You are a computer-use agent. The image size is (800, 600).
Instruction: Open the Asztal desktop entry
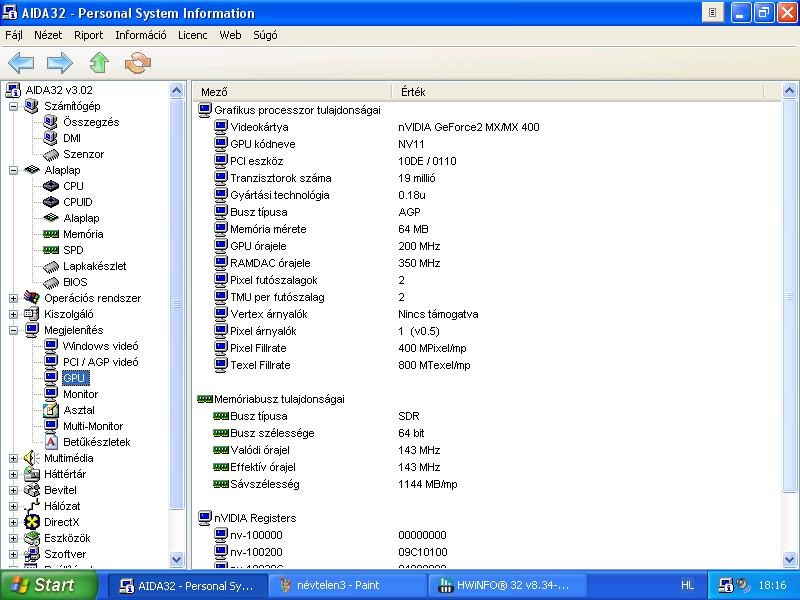79,410
